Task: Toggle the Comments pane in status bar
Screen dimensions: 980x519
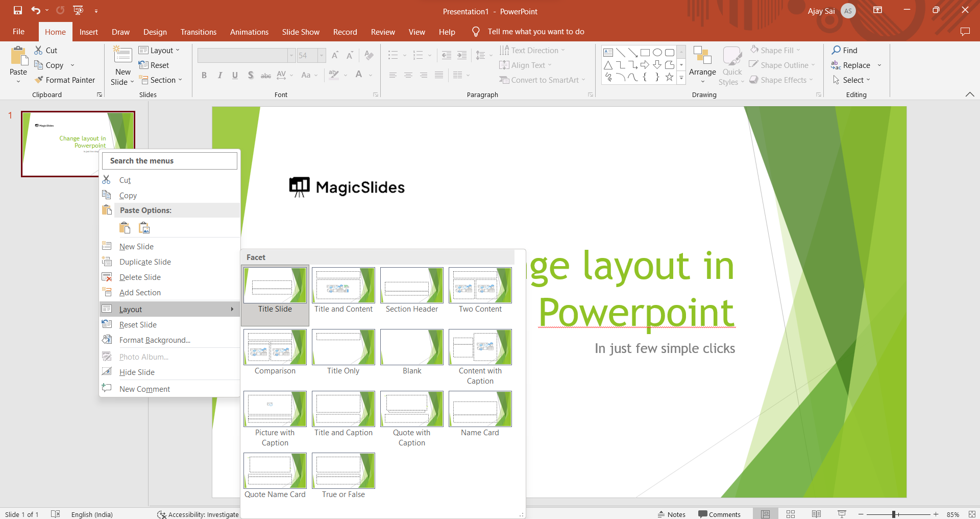Action: [x=719, y=514]
